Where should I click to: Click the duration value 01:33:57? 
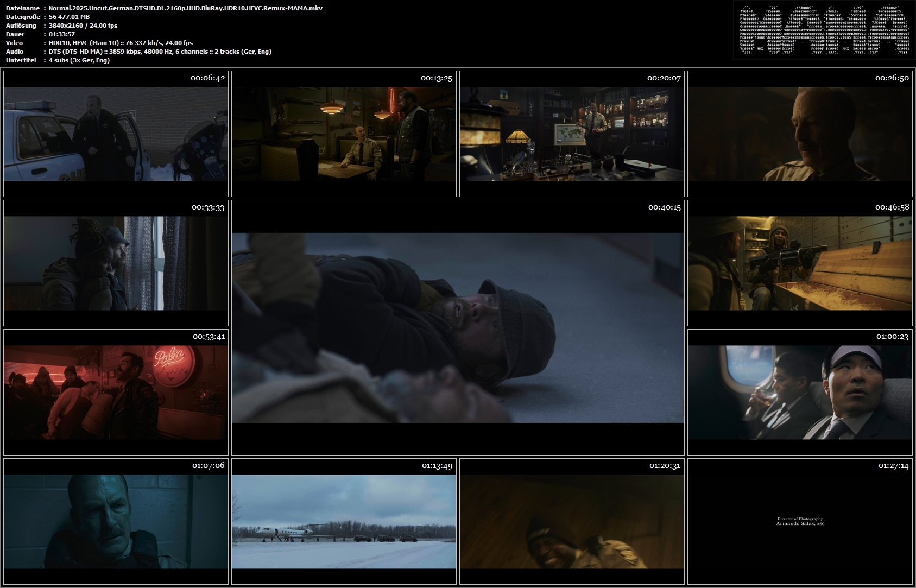[62, 34]
